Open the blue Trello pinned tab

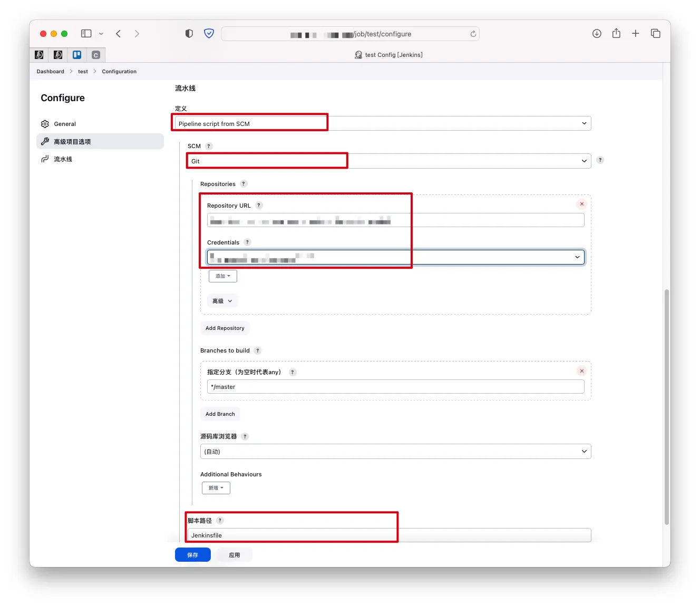point(77,55)
